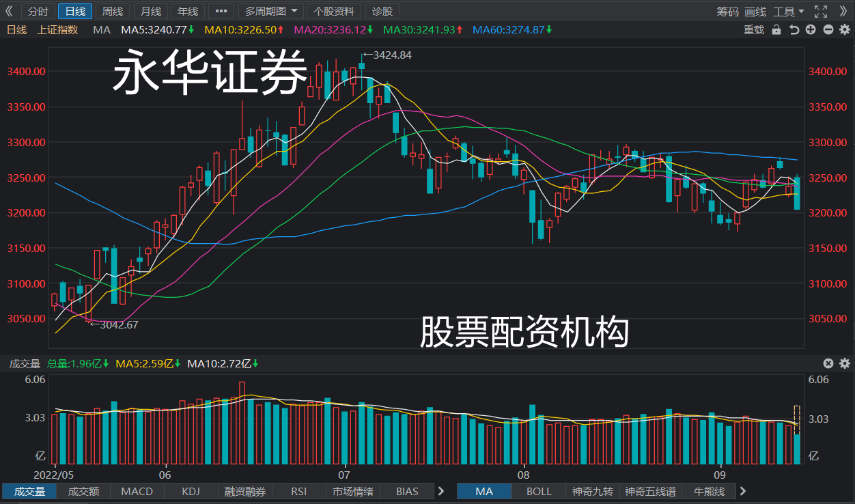855x504 pixels.
Task: Click the volume MA5:2.59亿 value
Action: pyautogui.click(x=148, y=363)
